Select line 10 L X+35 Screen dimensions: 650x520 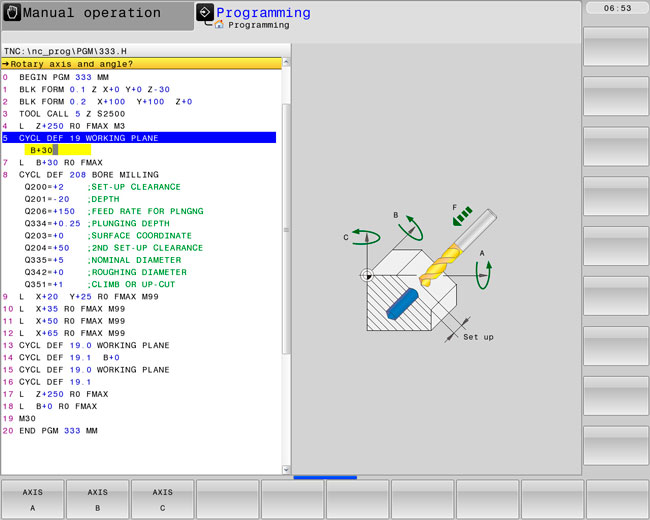63,309
